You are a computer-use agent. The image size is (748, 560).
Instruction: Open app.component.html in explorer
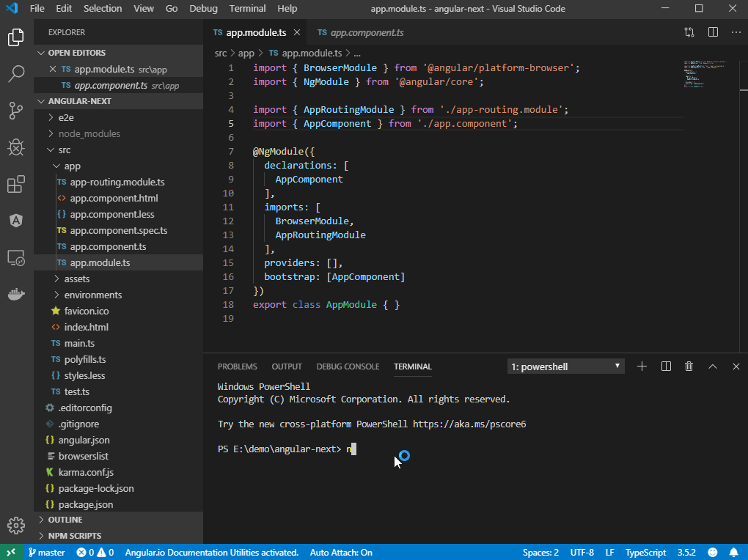coord(118,198)
